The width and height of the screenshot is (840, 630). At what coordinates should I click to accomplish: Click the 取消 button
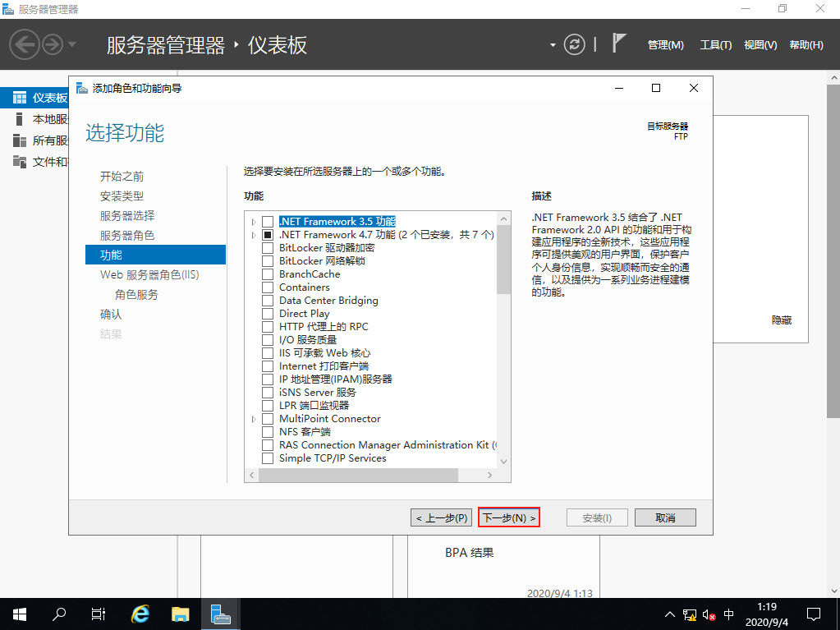point(665,517)
